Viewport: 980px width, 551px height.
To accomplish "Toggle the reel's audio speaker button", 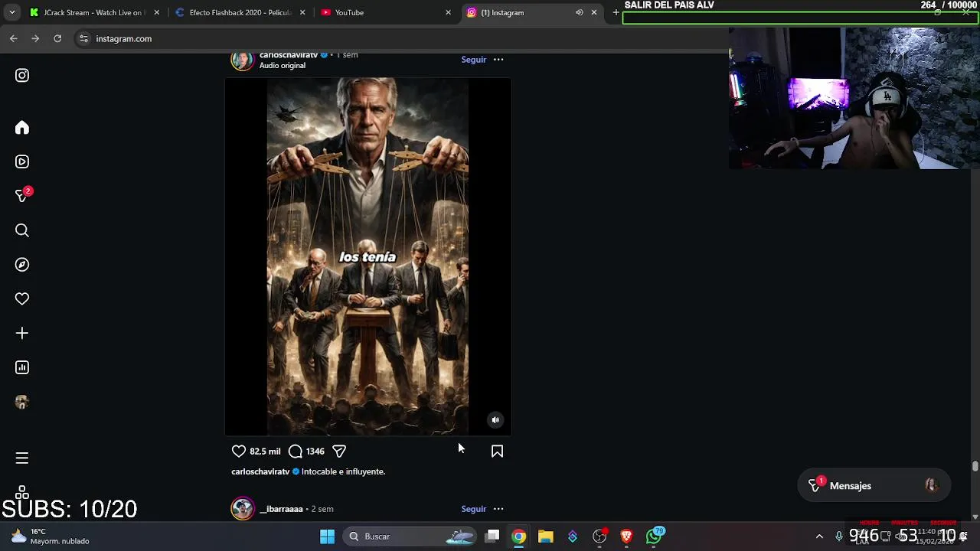I will pyautogui.click(x=495, y=419).
